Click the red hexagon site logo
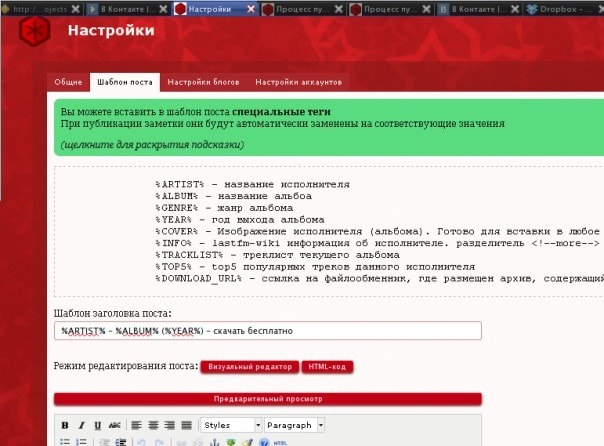This screenshot has height=446, width=604. coord(35,31)
